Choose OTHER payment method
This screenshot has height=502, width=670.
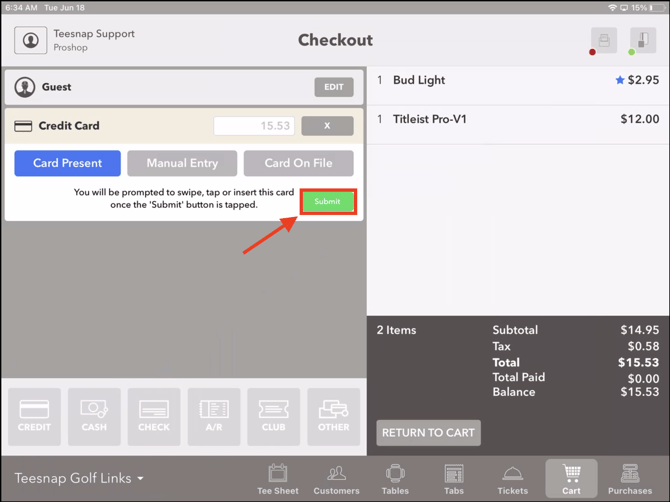333,417
